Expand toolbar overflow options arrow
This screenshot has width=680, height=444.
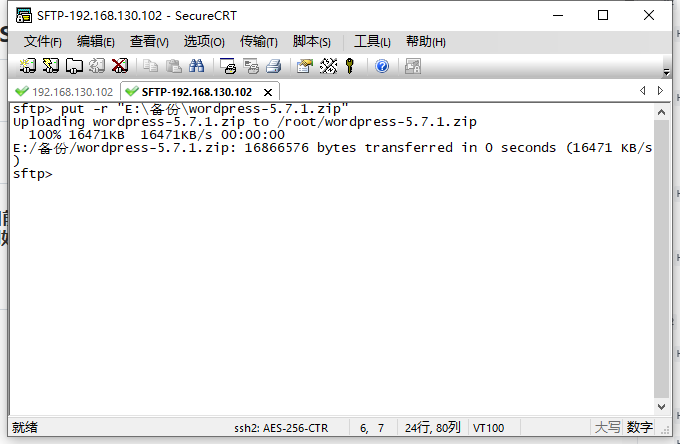(666, 72)
